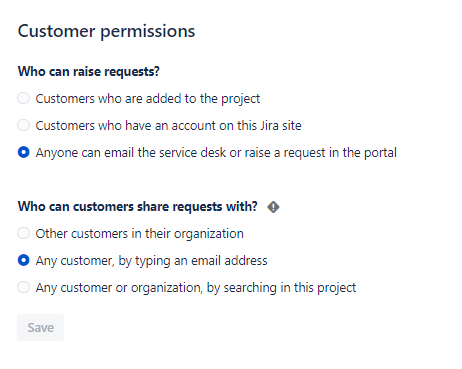Click the 'Who can raise requests?' heading
The image size is (462, 369).
point(89,72)
